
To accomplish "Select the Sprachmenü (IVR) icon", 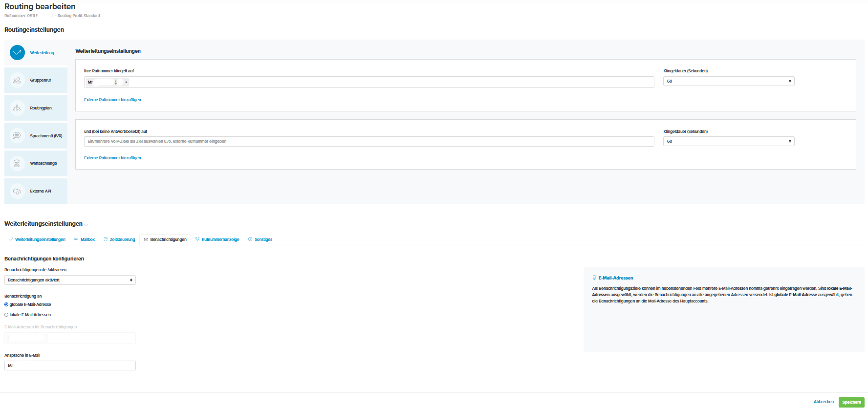I will (x=17, y=136).
